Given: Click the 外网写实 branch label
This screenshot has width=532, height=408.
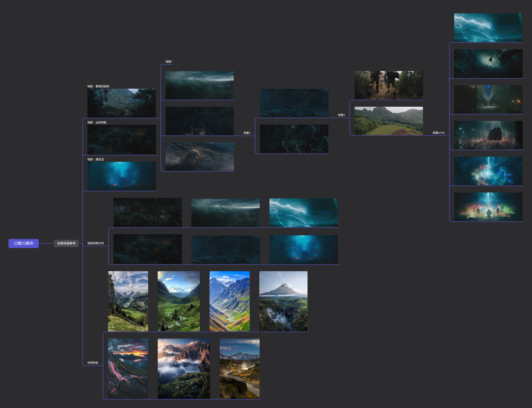Looking at the screenshot, I should (93, 363).
